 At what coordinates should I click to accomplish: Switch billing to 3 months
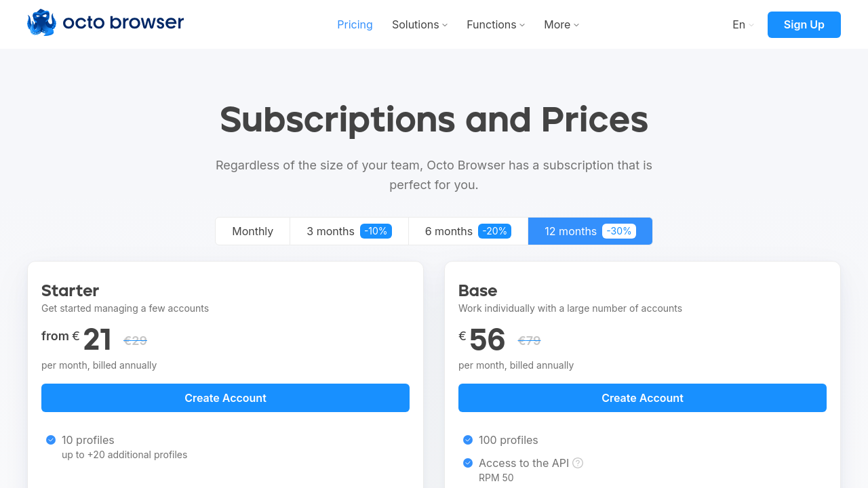tap(330, 231)
